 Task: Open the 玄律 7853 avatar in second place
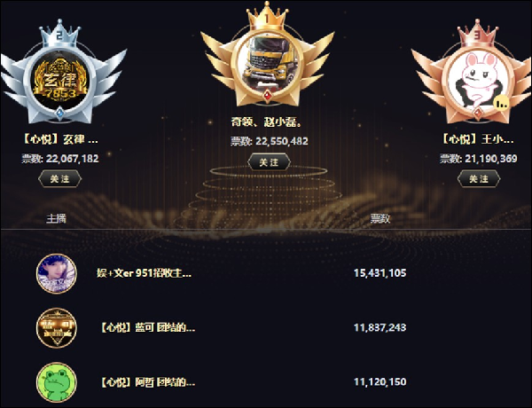pos(59,80)
